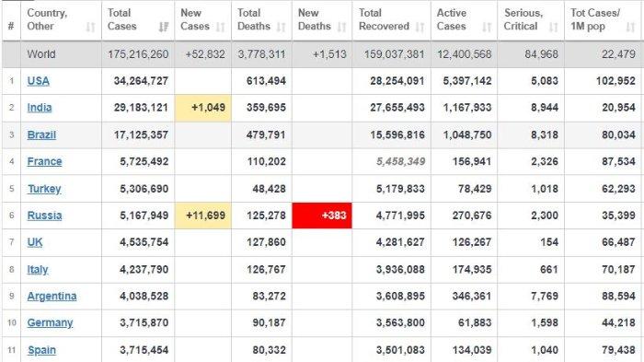Sort by Country column arrows icon
Image resolution: width=644 pixels, height=362 pixels.
click(x=90, y=27)
